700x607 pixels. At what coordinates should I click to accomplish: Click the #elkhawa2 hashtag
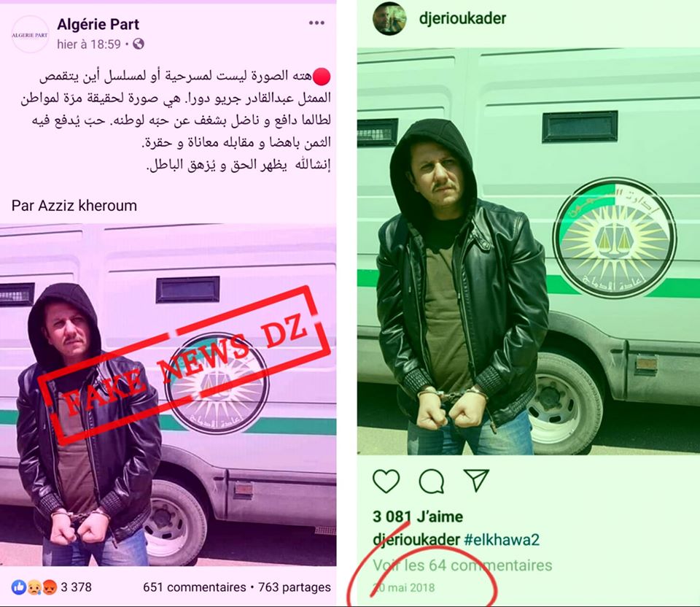(502, 540)
